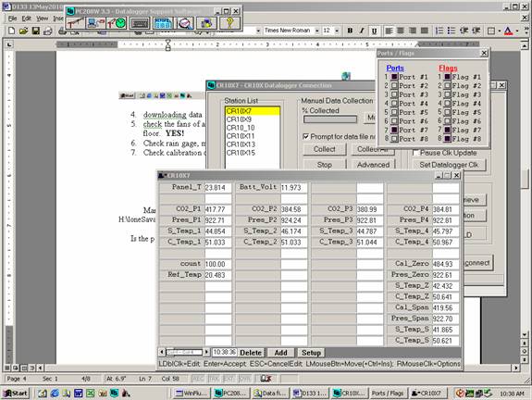Image resolution: width=532 pixels, height=400 pixels.
Task: Open the PC208W Status clock icon
Action: coord(117,23)
